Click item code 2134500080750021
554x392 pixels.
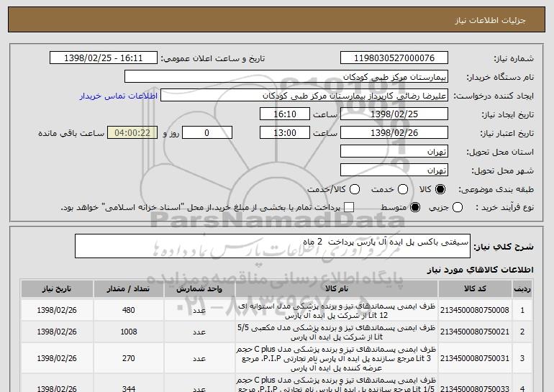475,332
